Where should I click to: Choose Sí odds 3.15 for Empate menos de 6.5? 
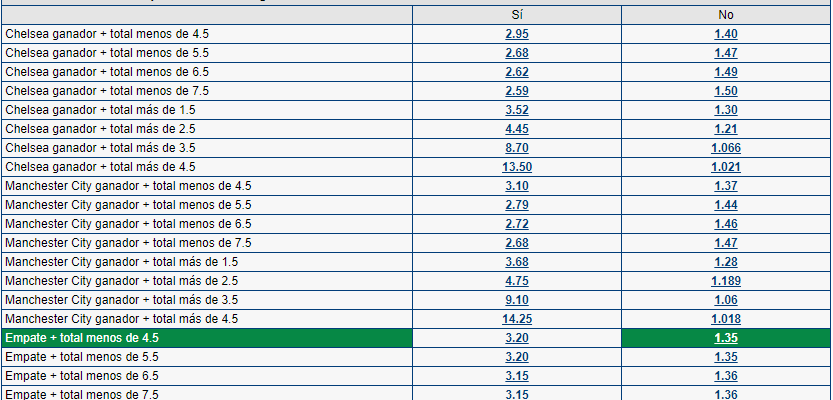click(x=516, y=376)
